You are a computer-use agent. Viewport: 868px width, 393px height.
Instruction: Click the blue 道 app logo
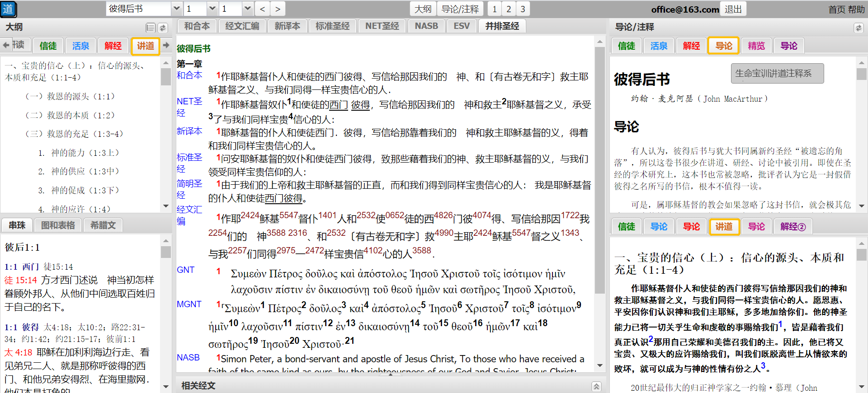point(9,9)
